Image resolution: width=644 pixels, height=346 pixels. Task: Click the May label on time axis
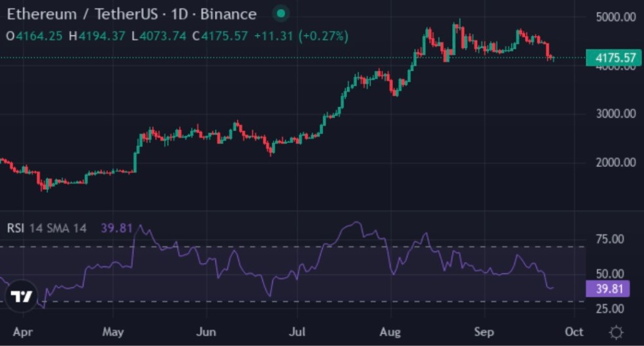pos(113,332)
